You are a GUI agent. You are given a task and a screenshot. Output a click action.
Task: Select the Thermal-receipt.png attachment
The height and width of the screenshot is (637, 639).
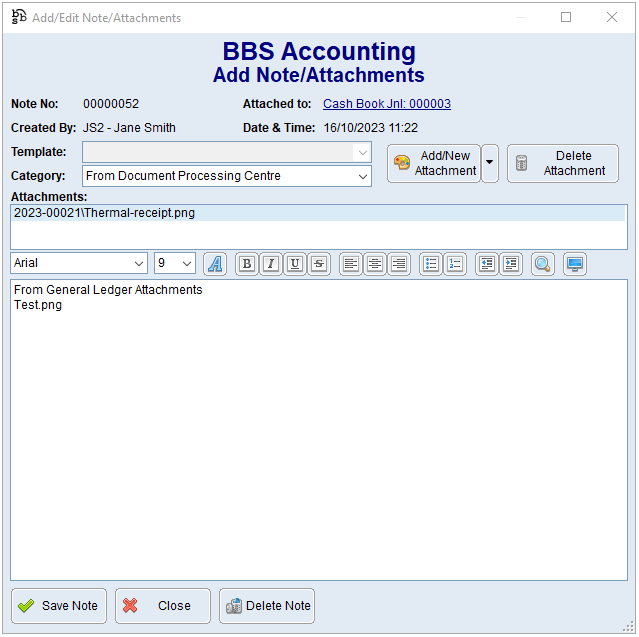(104, 213)
